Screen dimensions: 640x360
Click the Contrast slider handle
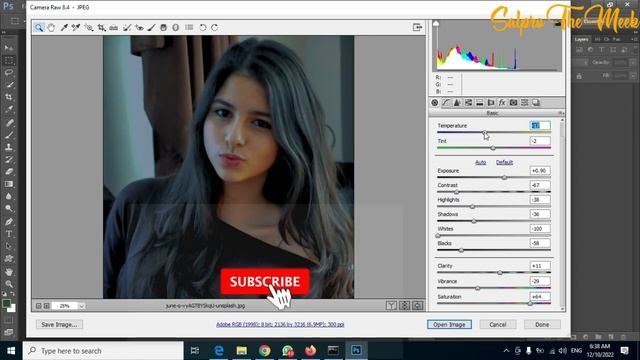point(456,192)
